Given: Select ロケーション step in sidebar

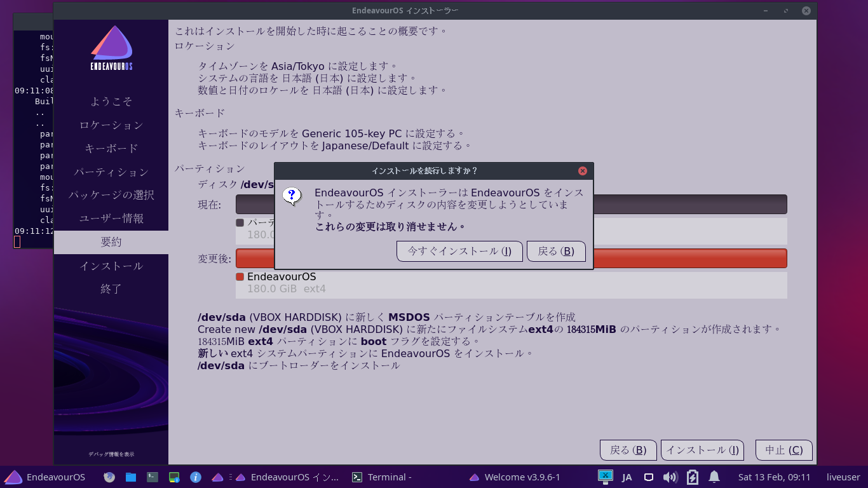Looking at the screenshot, I should click(111, 125).
